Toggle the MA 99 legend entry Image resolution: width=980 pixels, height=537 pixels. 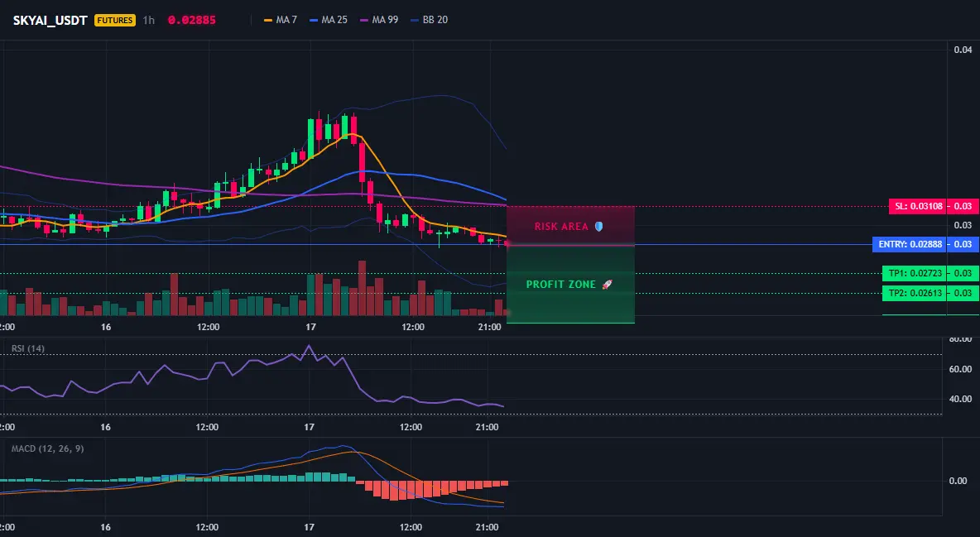pos(379,20)
